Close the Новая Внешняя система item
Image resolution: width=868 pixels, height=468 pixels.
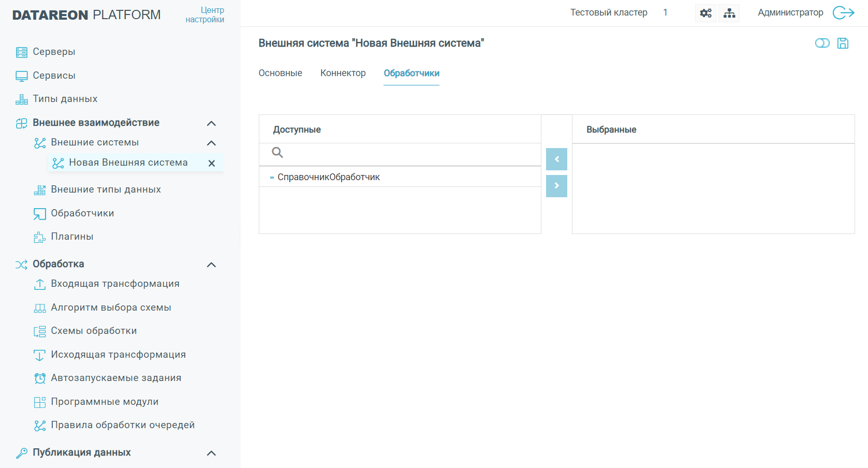click(211, 163)
